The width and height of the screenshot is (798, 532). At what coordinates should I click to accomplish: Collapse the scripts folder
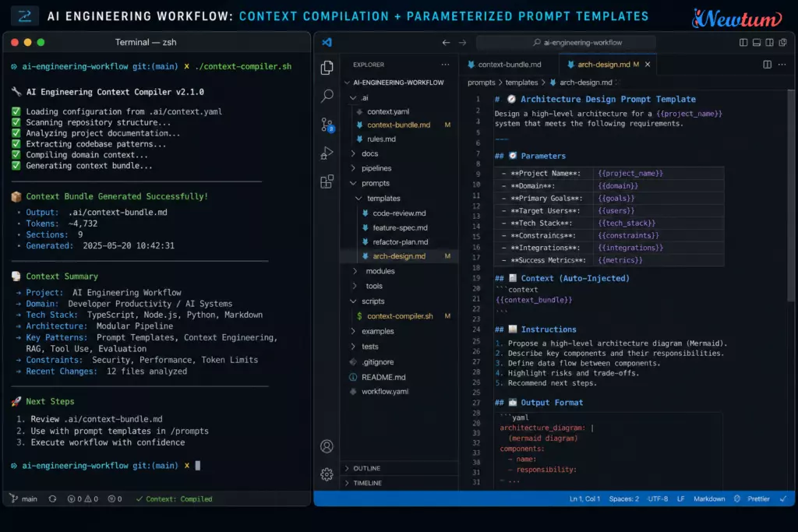point(353,301)
